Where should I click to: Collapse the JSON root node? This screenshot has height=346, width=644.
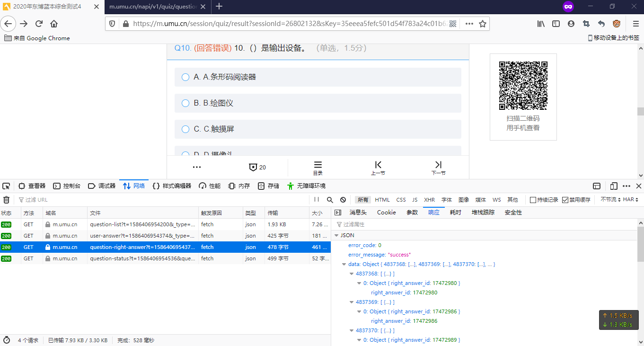(336, 235)
